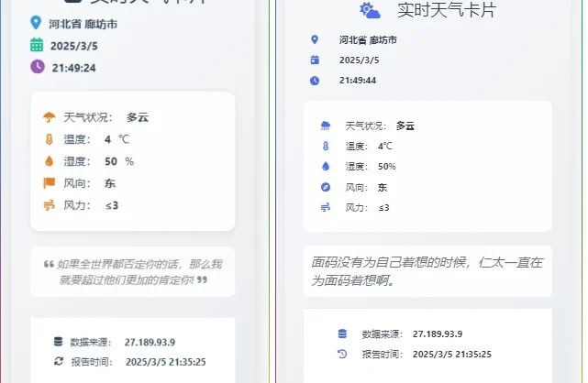Click the temperature value 4 in left card

coord(107,139)
